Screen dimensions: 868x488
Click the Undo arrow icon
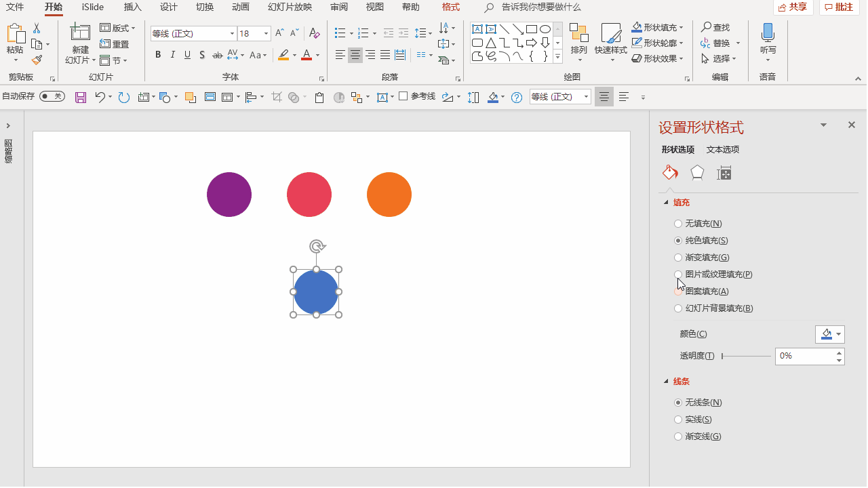tap(100, 98)
